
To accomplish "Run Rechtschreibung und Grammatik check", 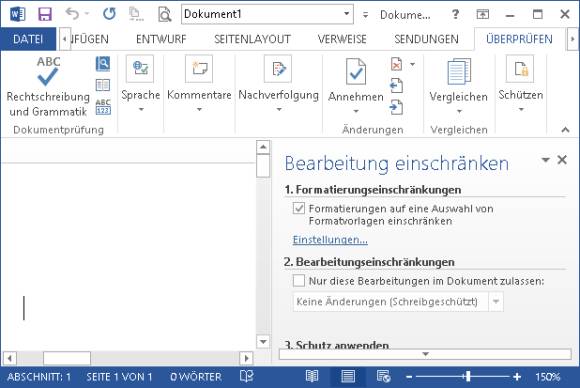I will [x=48, y=86].
